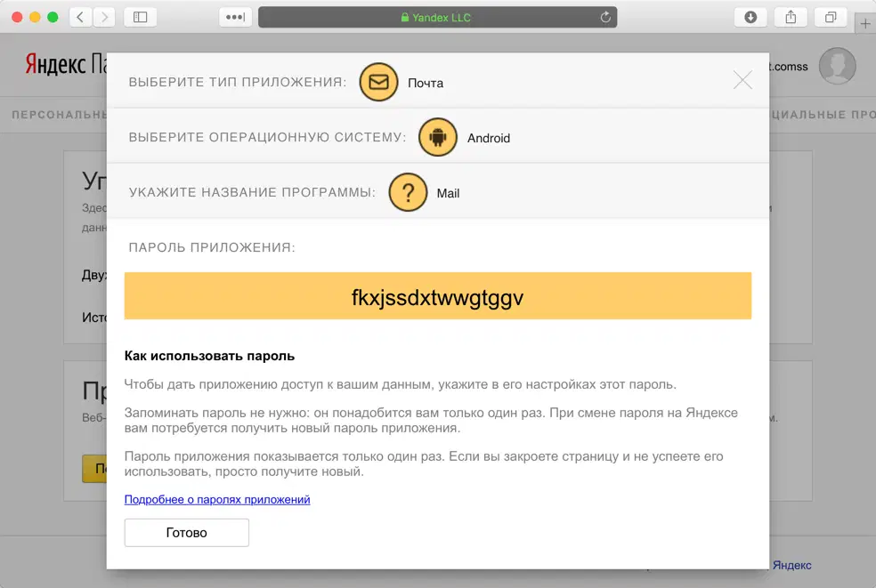Viewport: 876px width, 588px height.
Task: Click the Android robot icon
Action: (x=437, y=137)
